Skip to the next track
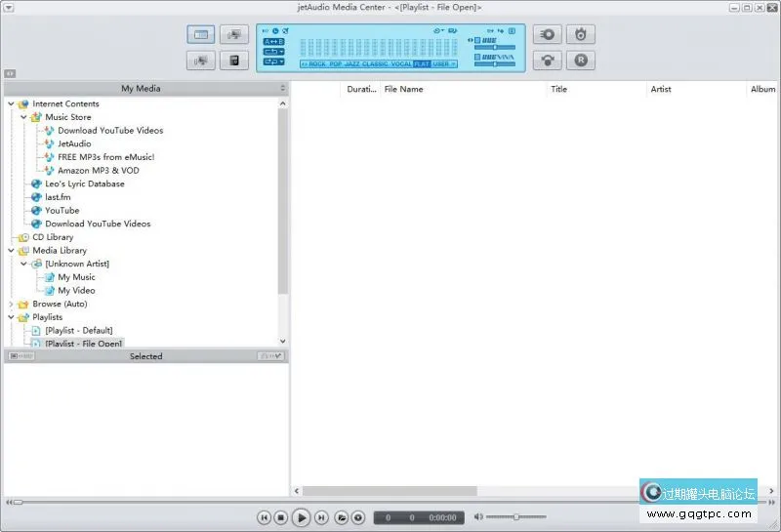Screen dimensions: 781x532 (323, 517)
